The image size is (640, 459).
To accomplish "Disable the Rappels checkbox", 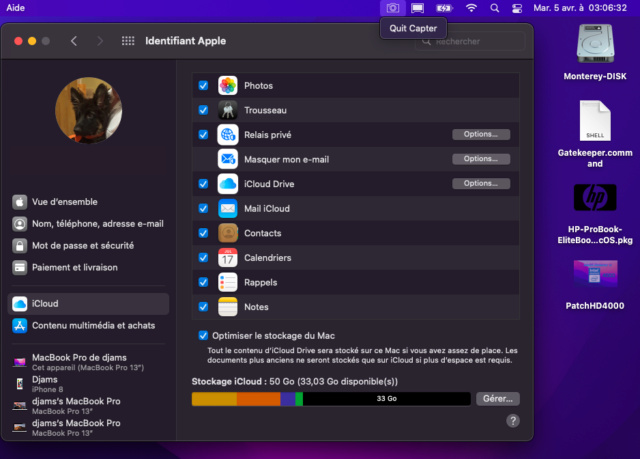I will 203,282.
